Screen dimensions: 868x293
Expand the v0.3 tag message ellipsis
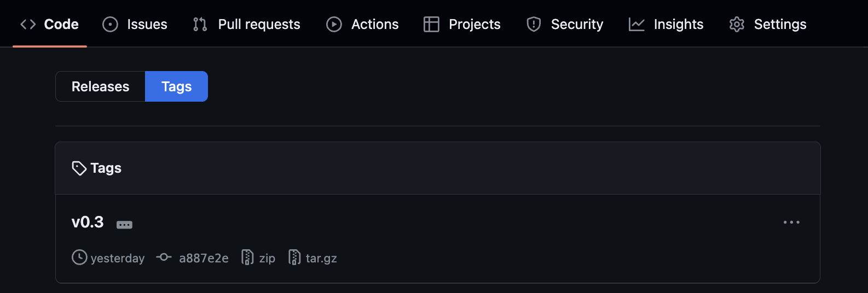124,225
